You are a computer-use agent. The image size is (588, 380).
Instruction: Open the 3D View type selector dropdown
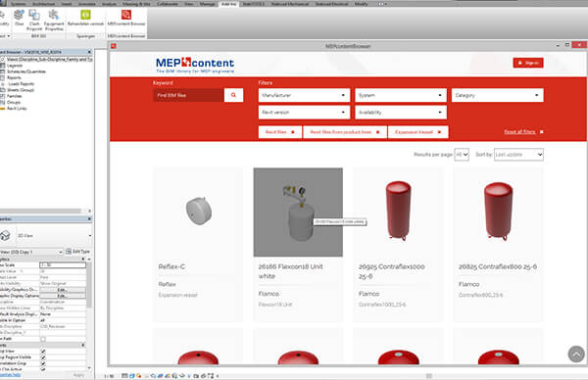[89, 236]
